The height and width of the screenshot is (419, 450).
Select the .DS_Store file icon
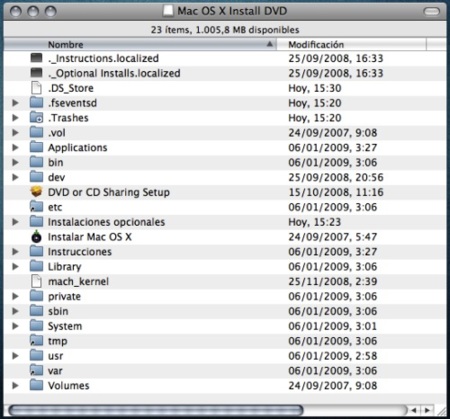tap(36, 88)
